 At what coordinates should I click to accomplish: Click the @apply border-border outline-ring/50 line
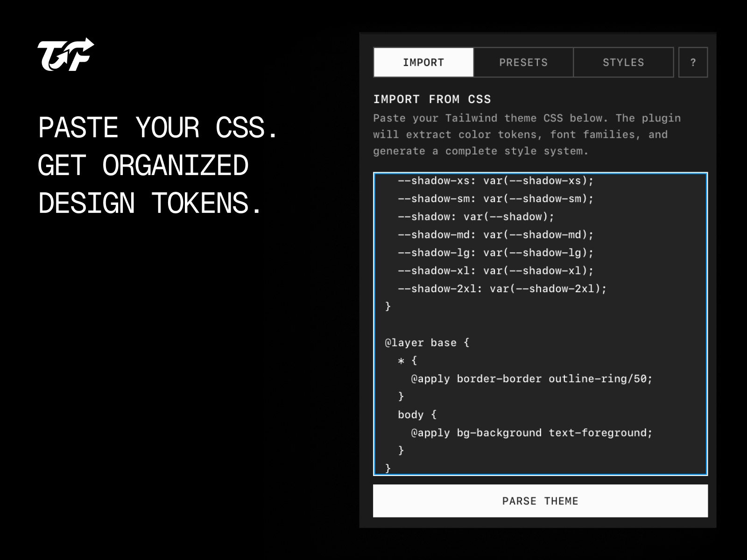530,378
